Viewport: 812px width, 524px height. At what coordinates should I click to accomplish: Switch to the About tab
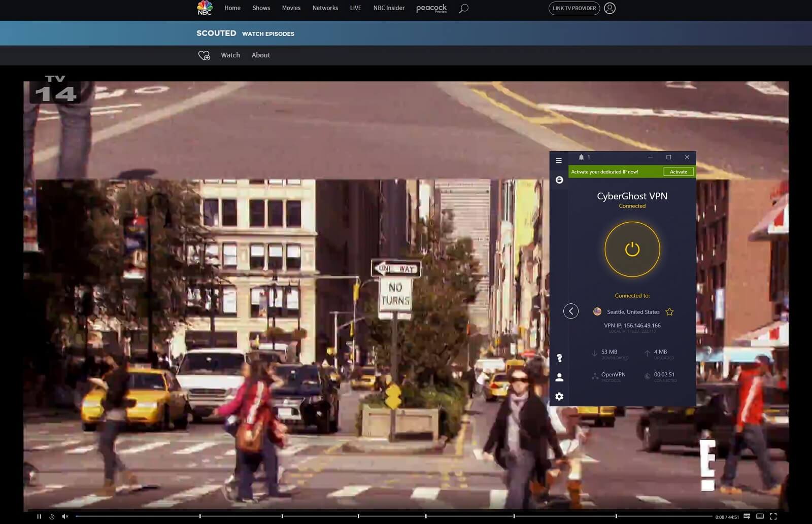[261, 55]
